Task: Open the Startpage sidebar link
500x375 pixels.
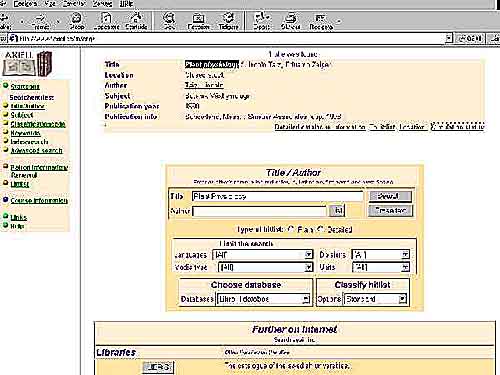Action: pyautogui.click(x=25, y=86)
